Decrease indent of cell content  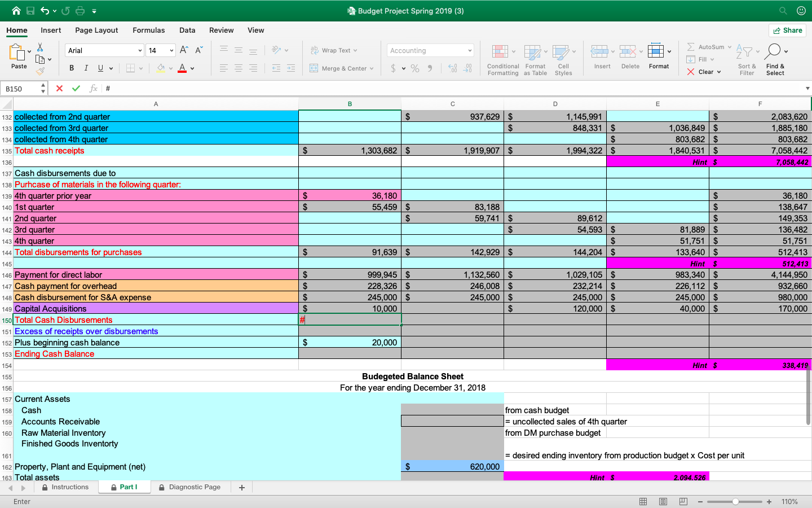coord(276,68)
